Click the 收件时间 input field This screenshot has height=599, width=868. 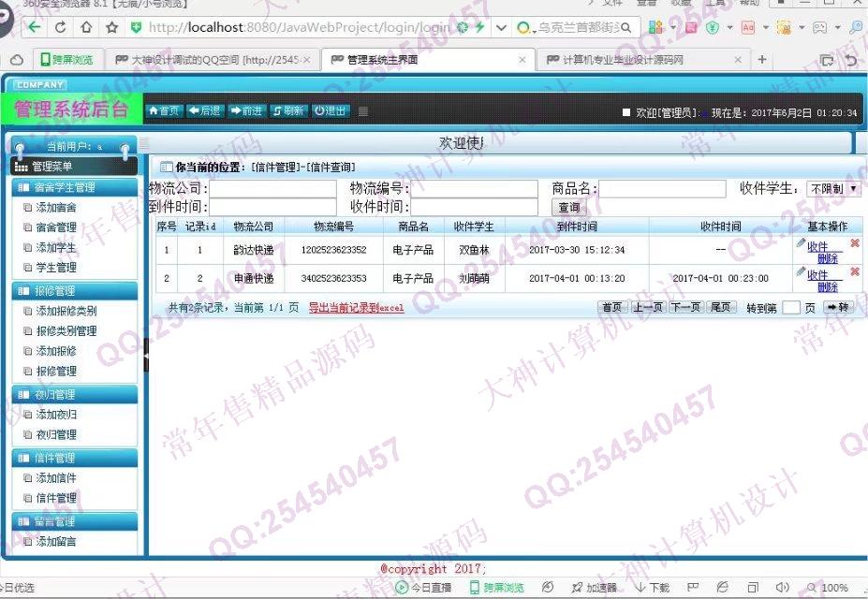(x=474, y=208)
